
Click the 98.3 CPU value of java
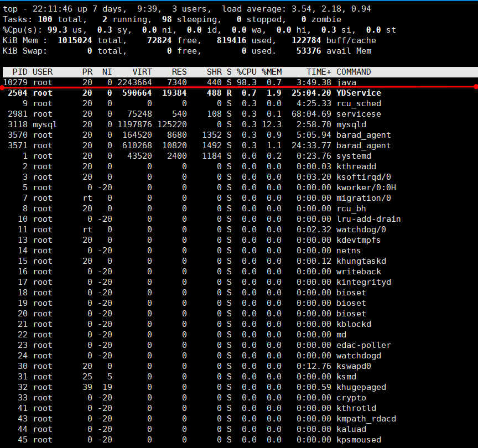click(x=247, y=82)
